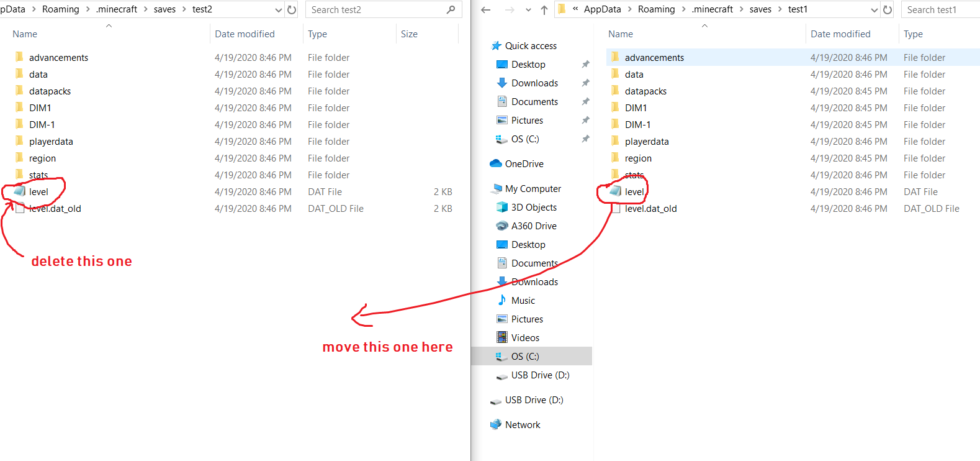Click the search magnifier icon in test2 window
Screen dimensions: 980x461
451,9
